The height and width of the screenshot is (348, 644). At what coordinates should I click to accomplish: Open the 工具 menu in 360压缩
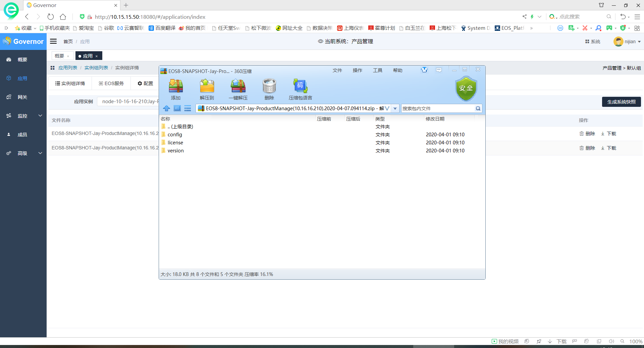coord(377,70)
